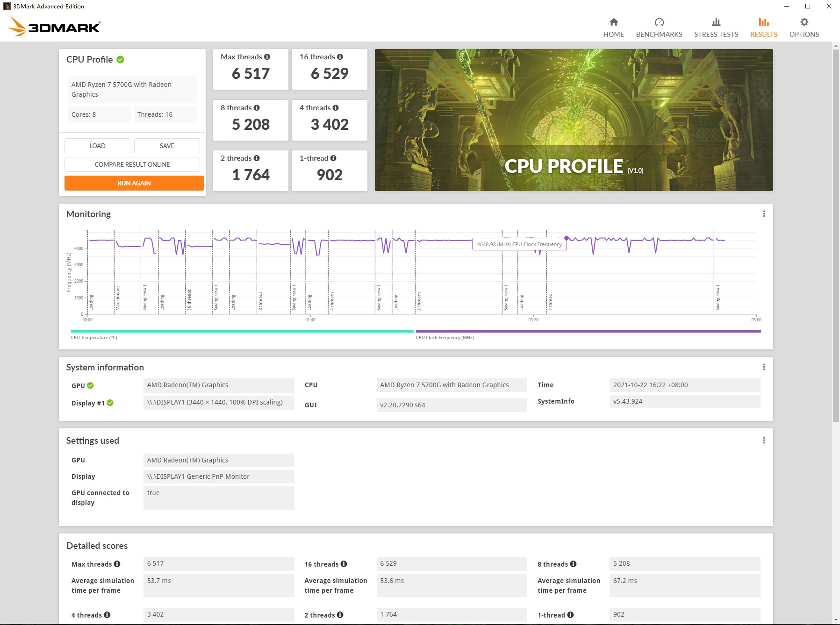
Task: Show info for 16 threads score card
Action: [x=340, y=57]
